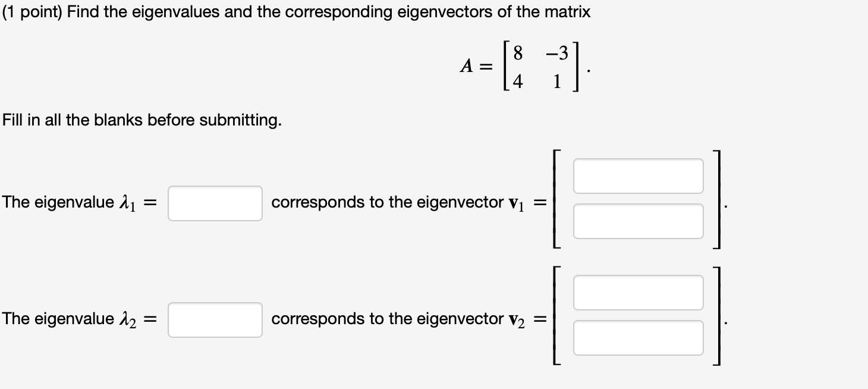This screenshot has width=868, height=389.
Task: Click the blank next to eigenvalue λ2
Action: 215,319
